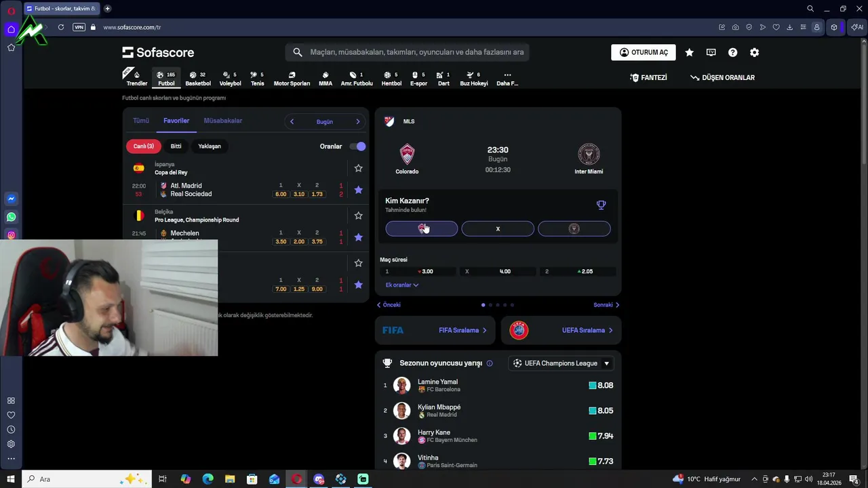Open UEFA Sıralama link

pos(561,331)
